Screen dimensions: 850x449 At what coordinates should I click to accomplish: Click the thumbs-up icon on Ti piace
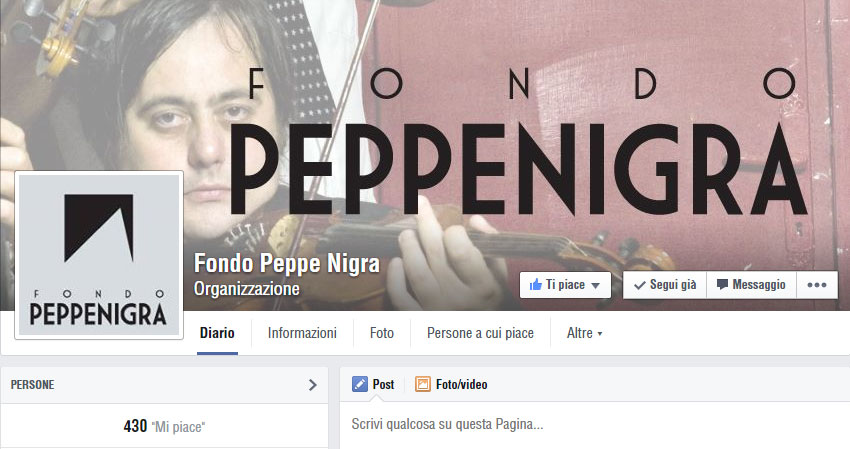536,285
